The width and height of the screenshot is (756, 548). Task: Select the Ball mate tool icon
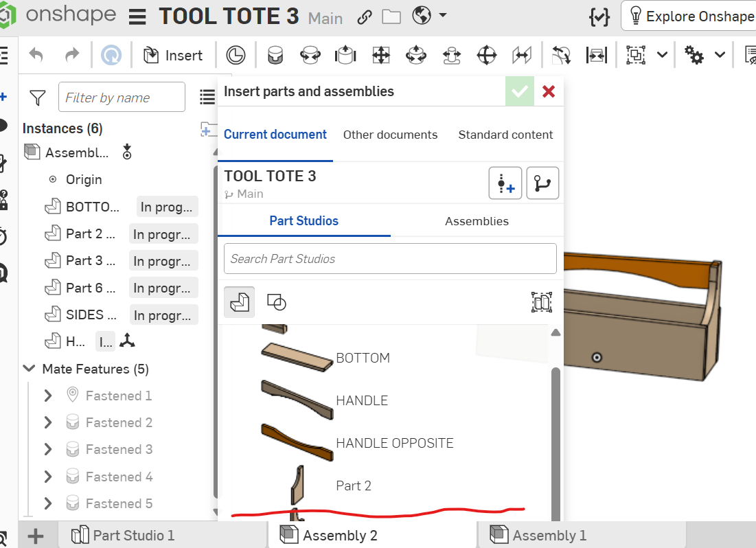tap(487, 56)
